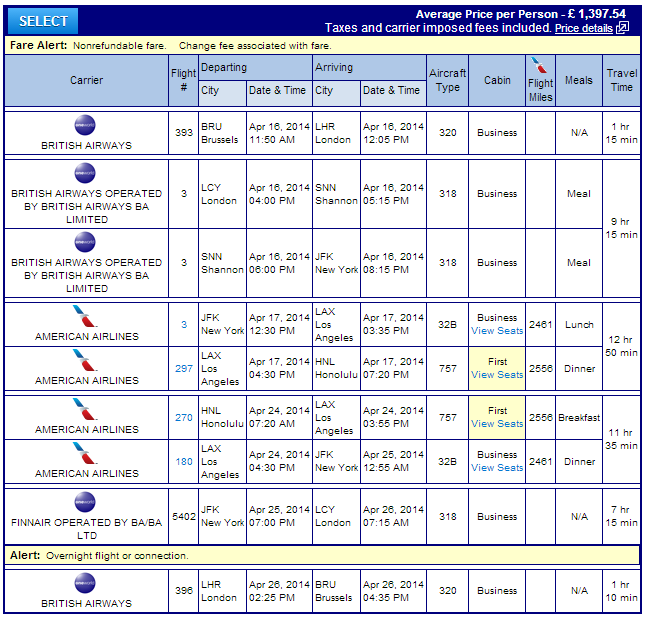Click the HNL Honolulu arrival city cell
This screenshot has width=647, height=619.
click(336, 369)
